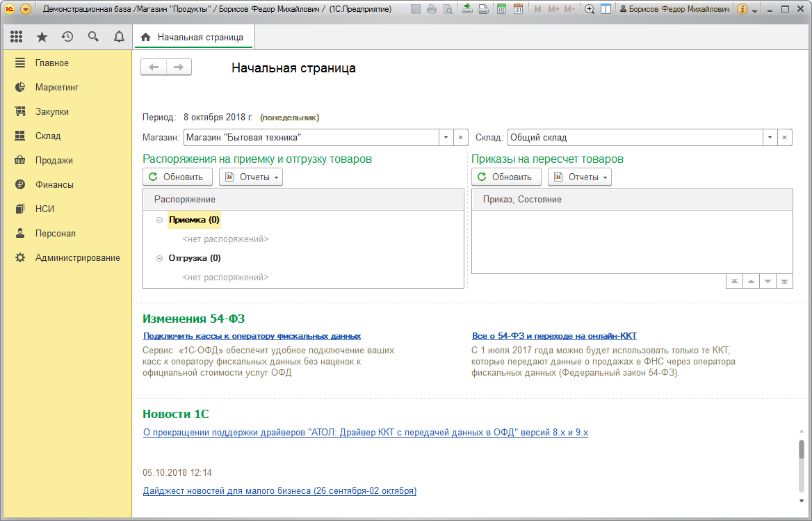Open the Дайджест новостей для малого бизнеса link
812x521 pixels.
click(279, 491)
